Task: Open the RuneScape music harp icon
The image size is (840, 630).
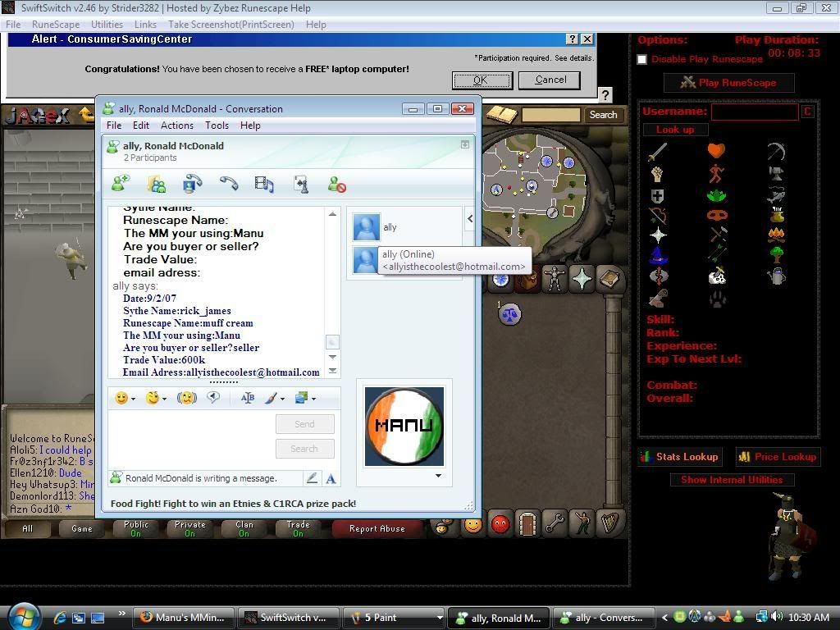Action: point(609,524)
